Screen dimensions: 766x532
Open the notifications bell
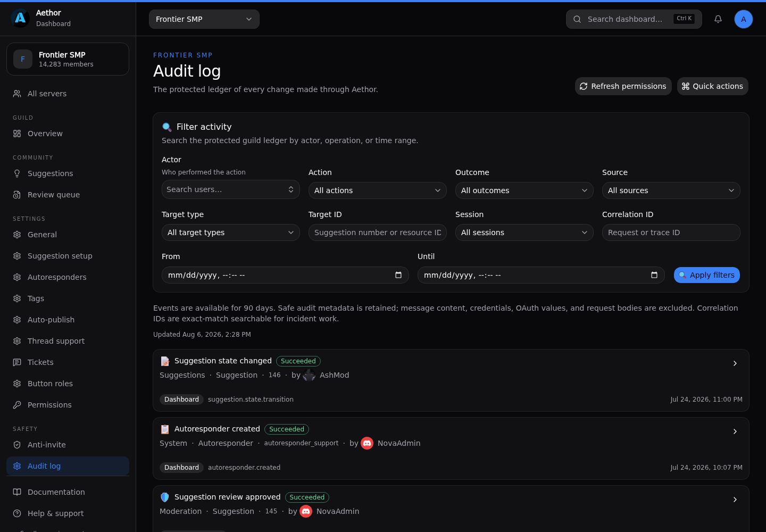pyautogui.click(x=718, y=19)
